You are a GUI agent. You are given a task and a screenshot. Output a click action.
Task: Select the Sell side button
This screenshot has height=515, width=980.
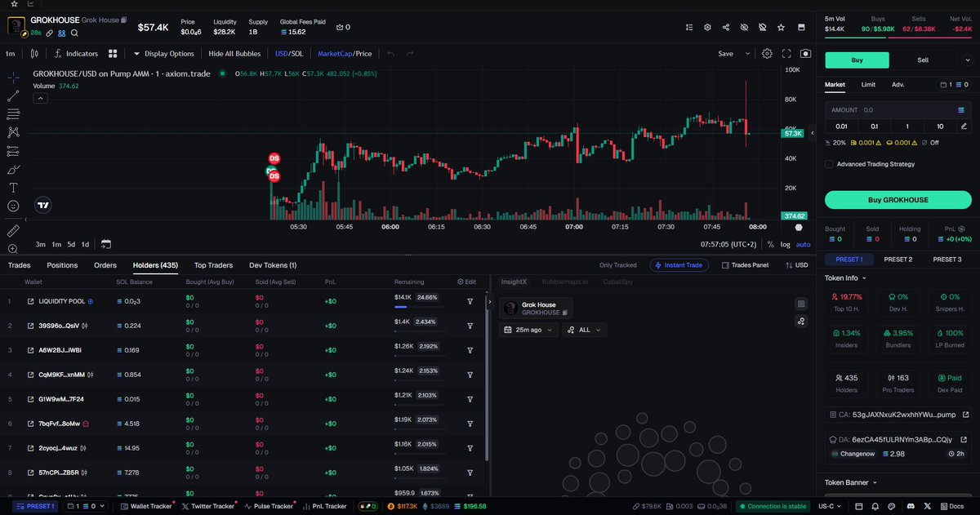pyautogui.click(x=923, y=60)
